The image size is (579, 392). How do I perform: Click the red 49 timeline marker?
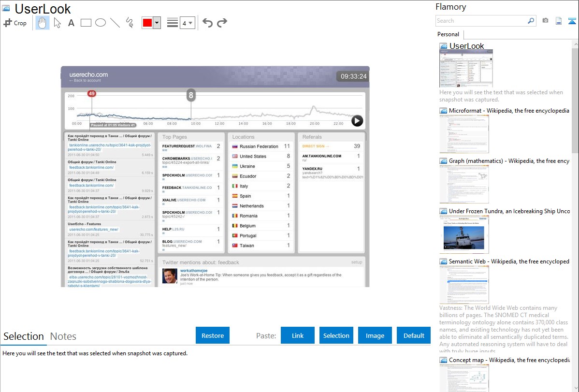[91, 93]
